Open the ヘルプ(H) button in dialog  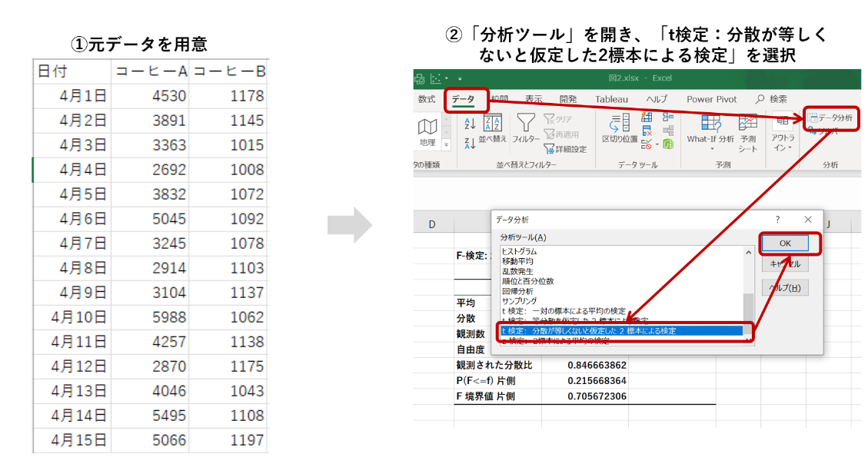click(785, 288)
